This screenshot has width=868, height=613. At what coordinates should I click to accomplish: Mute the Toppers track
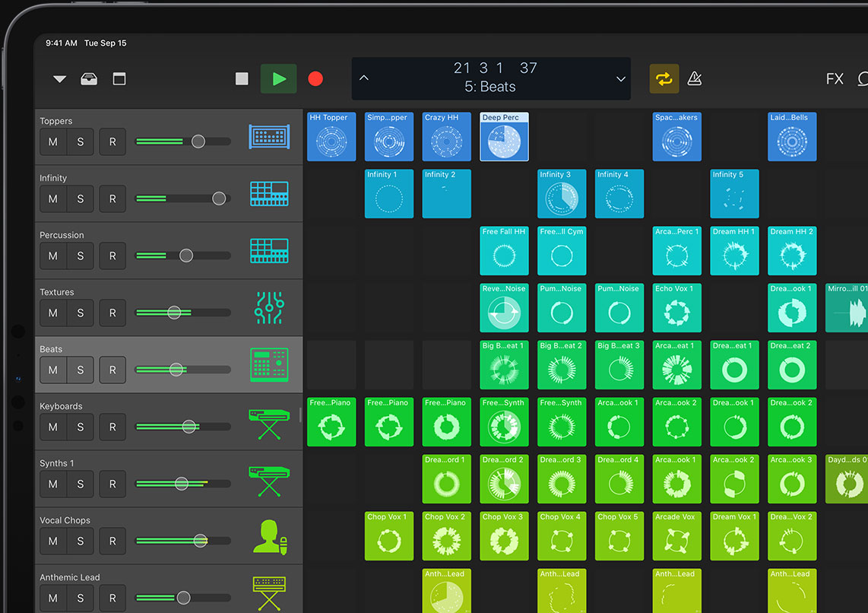pos(53,141)
